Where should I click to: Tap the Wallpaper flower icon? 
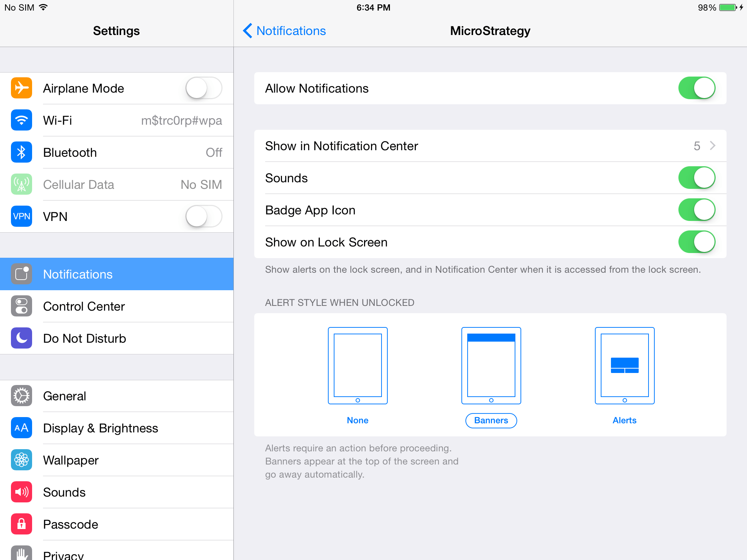(22, 460)
